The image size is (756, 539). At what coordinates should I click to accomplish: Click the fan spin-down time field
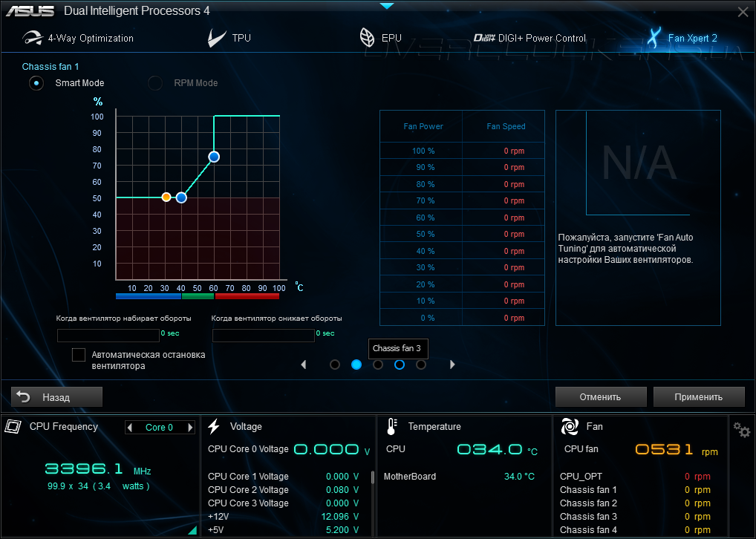[263, 335]
